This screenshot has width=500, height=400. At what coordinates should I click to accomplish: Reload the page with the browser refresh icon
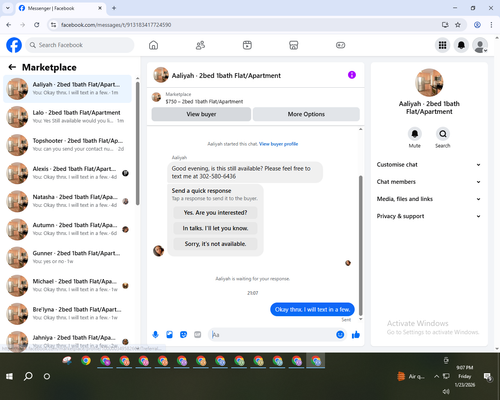tap(37, 25)
